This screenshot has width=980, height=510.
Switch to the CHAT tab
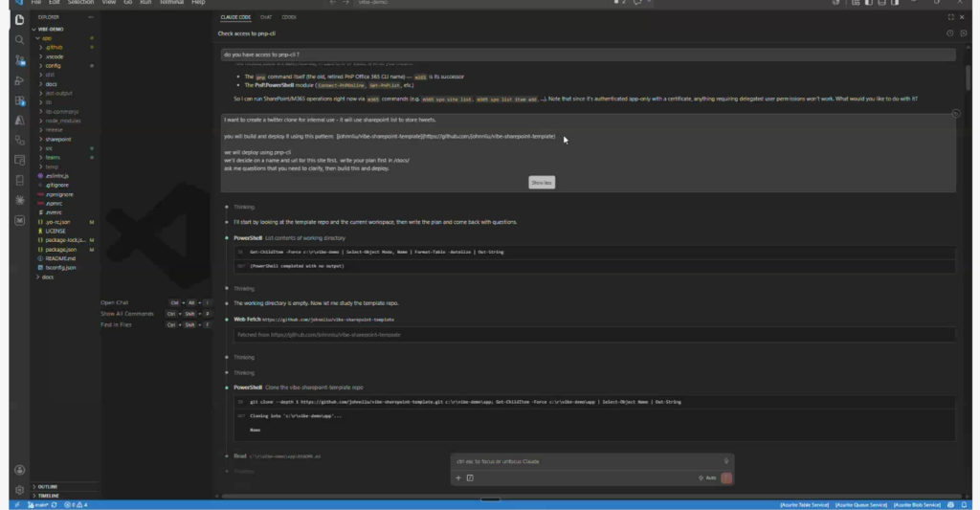[266, 17]
